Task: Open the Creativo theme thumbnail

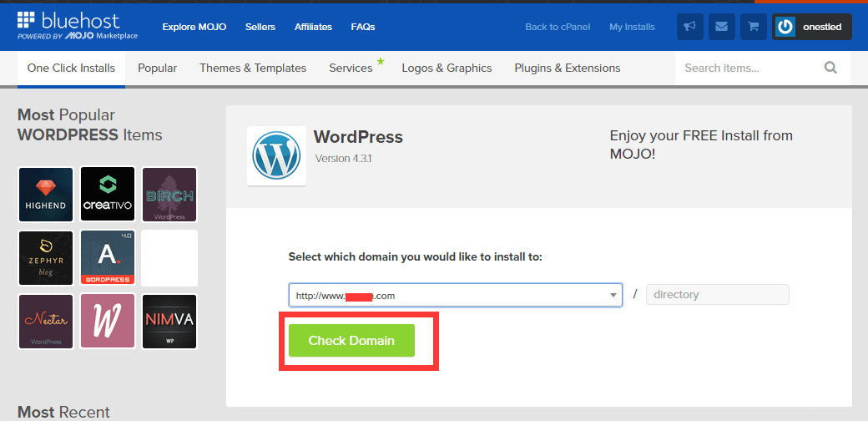Action: (108, 195)
